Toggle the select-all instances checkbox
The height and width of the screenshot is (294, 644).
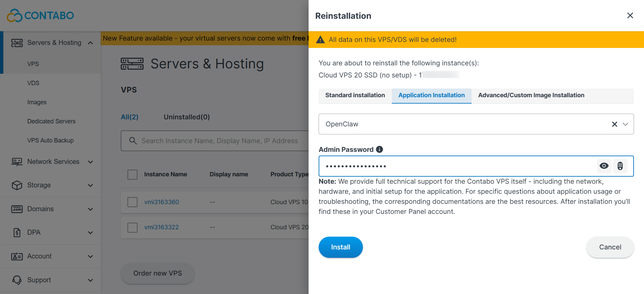point(132,174)
